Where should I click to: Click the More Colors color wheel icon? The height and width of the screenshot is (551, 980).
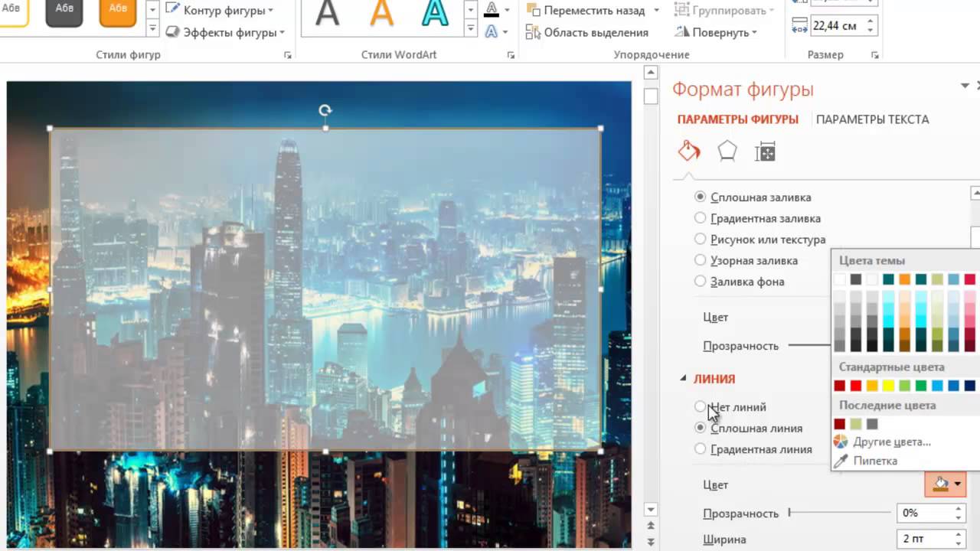[841, 442]
